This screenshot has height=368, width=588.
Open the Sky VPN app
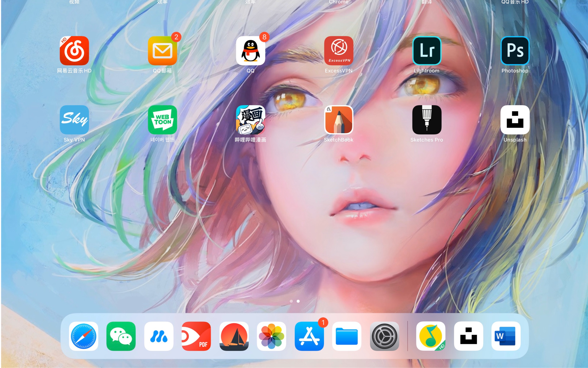tap(74, 120)
